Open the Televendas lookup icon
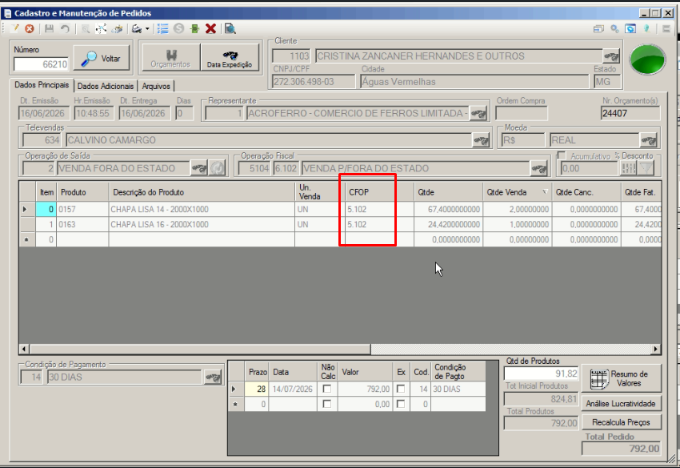The width and height of the screenshot is (680, 468). (481, 140)
